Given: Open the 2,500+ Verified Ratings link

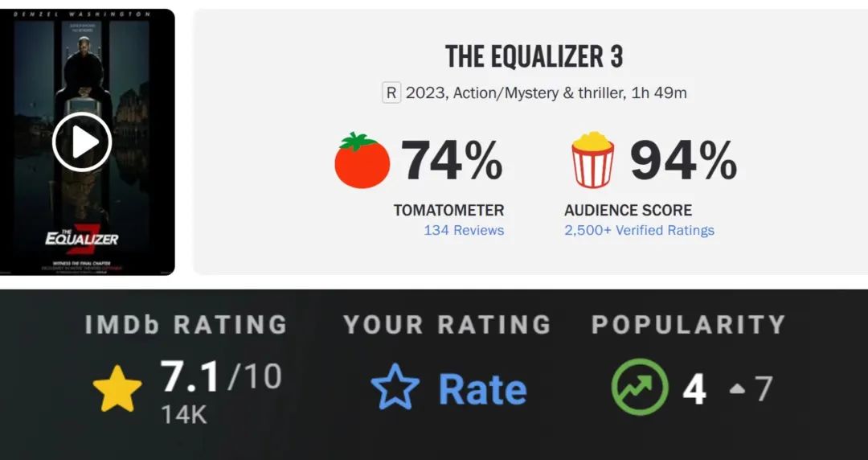Looking at the screenshot, I should [639, 231].
